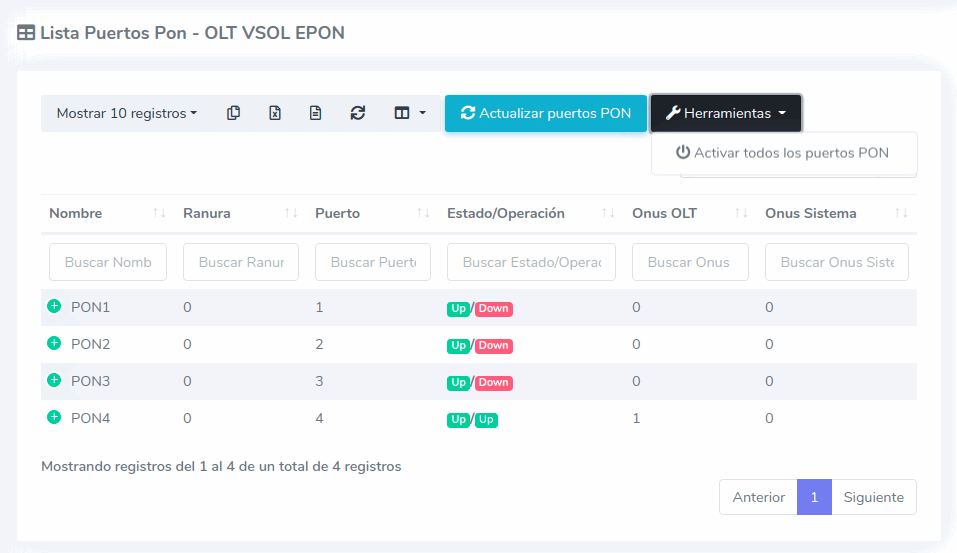This screenshot has height=553, width=957.
Task: Click the table reload arrows icon
Action: coord(357,113)
